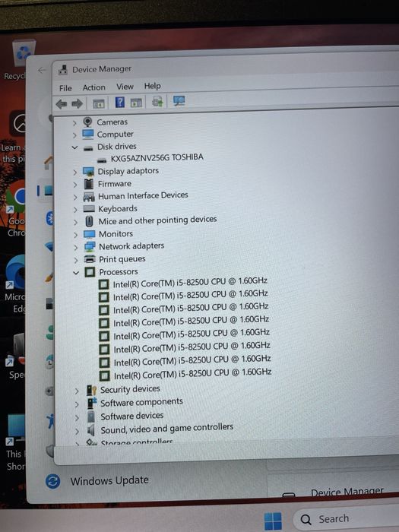Click the taskbar Search box
399x532 pixels.
tap(345, 519)
